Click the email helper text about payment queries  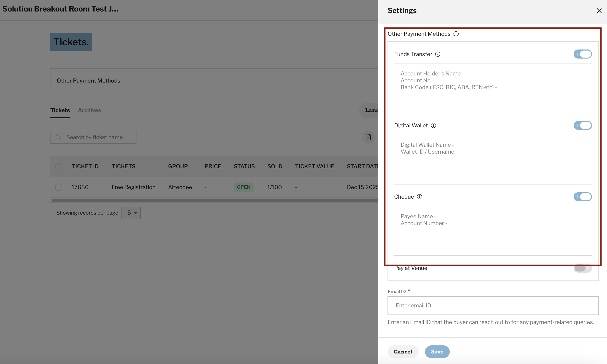[x=491, y=322]
